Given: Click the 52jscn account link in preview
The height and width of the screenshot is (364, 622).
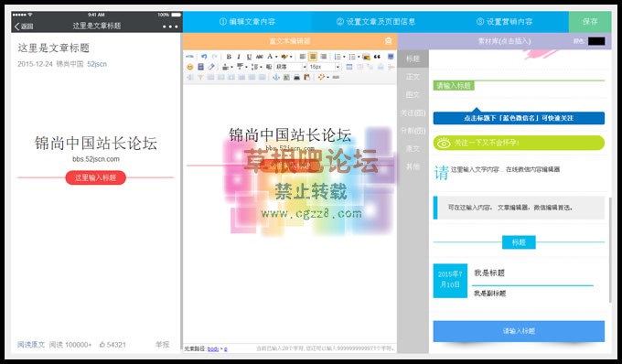Looking at the screenshot, I should point(97,64).
